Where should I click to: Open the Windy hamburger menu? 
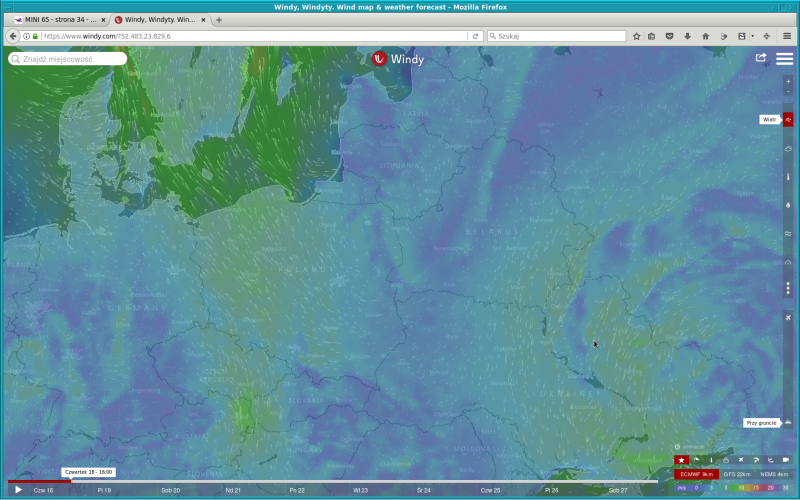784,58
